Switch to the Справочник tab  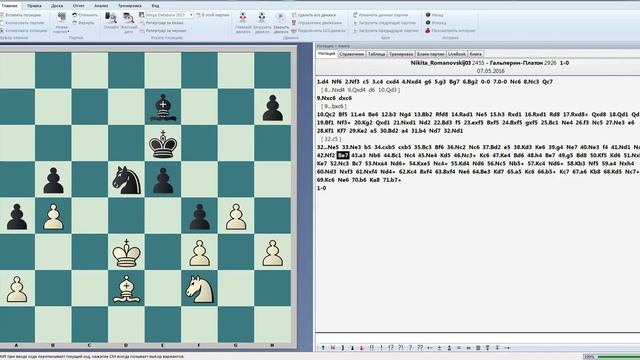[351, 54]
